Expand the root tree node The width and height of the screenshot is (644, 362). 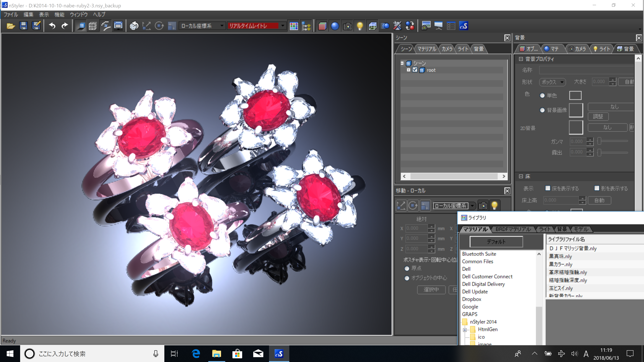coord(409,70)
